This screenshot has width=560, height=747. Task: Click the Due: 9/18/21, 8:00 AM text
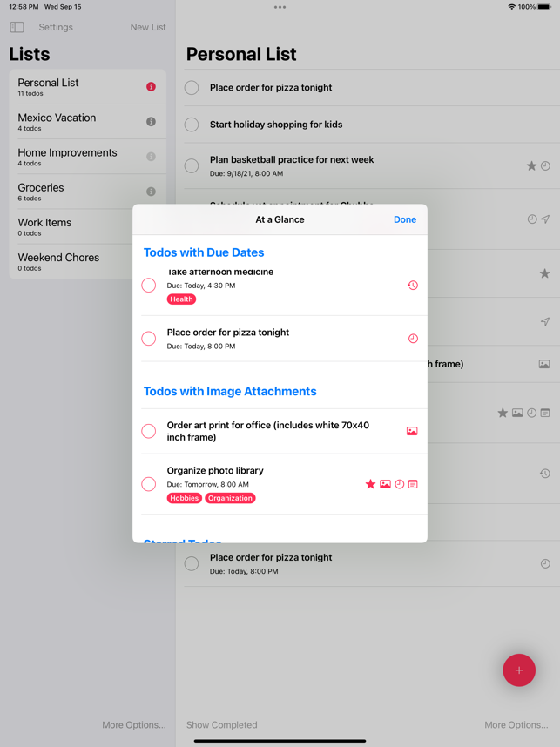click(246, 174)
